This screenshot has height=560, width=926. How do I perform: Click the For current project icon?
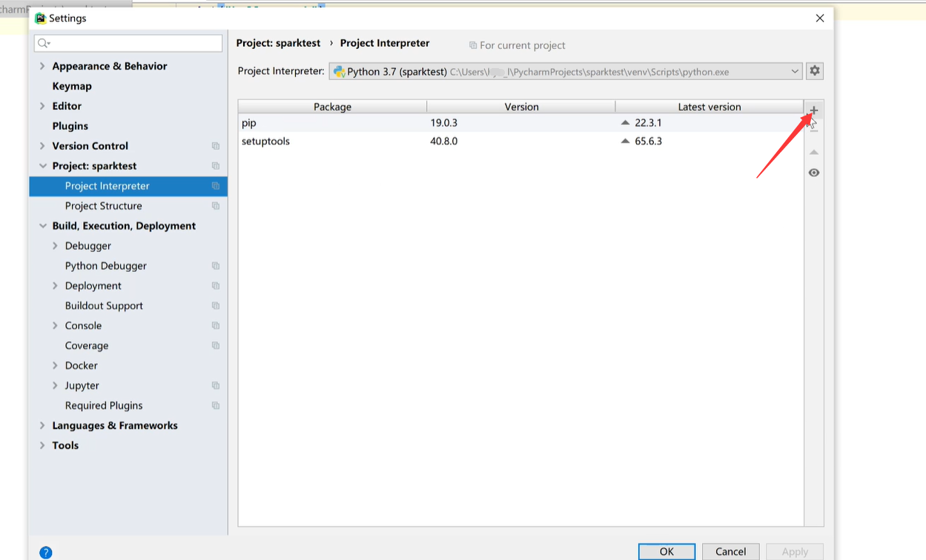[473, 45]
